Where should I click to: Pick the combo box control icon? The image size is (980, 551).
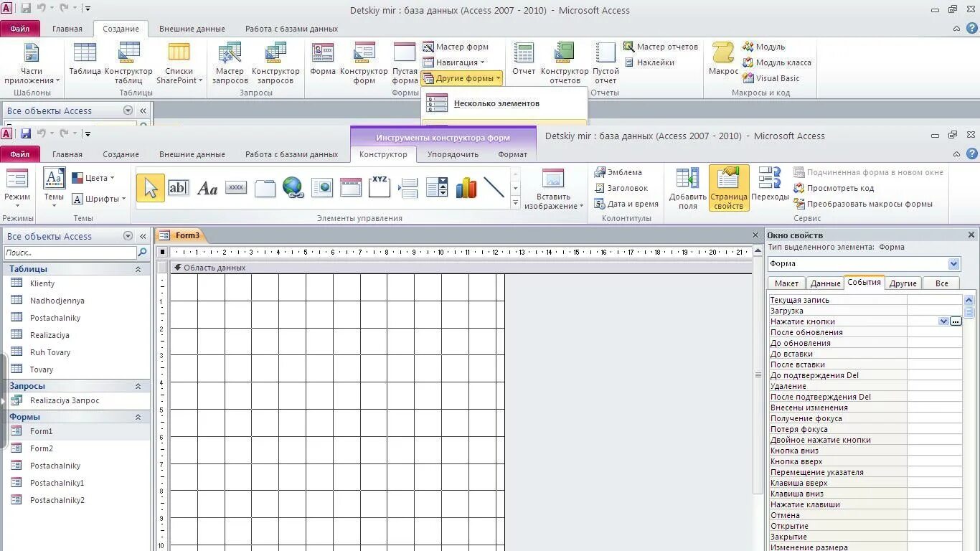(437, 188)
